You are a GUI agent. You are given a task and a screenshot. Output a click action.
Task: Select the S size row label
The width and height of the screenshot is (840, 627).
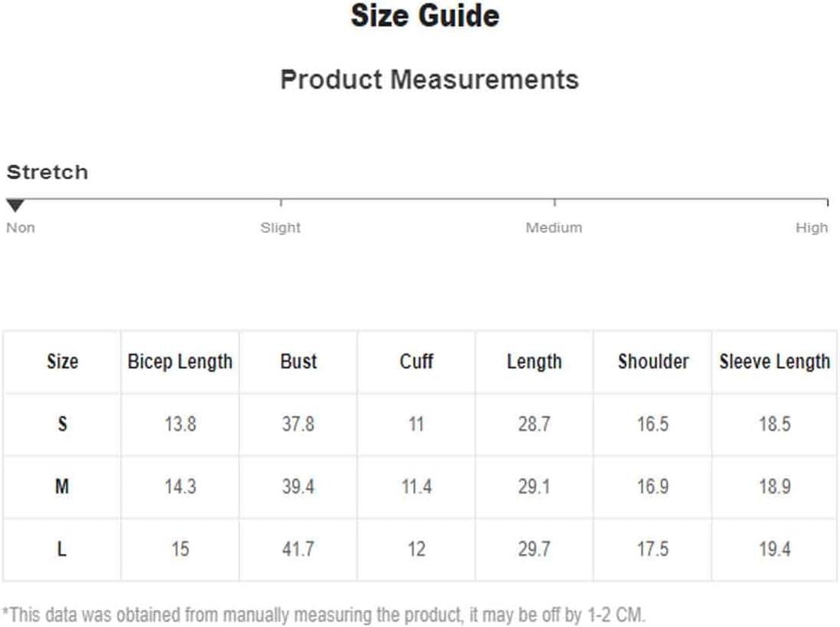(62, 424)
